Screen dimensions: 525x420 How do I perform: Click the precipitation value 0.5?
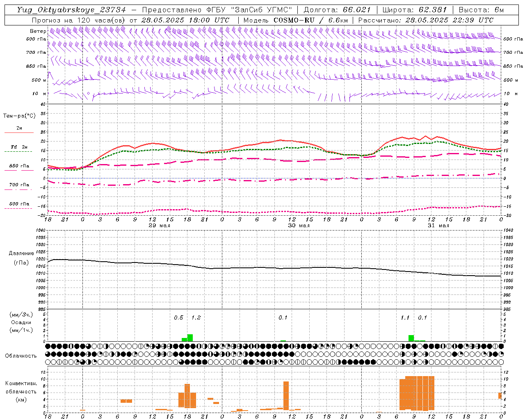pos(178,318)
